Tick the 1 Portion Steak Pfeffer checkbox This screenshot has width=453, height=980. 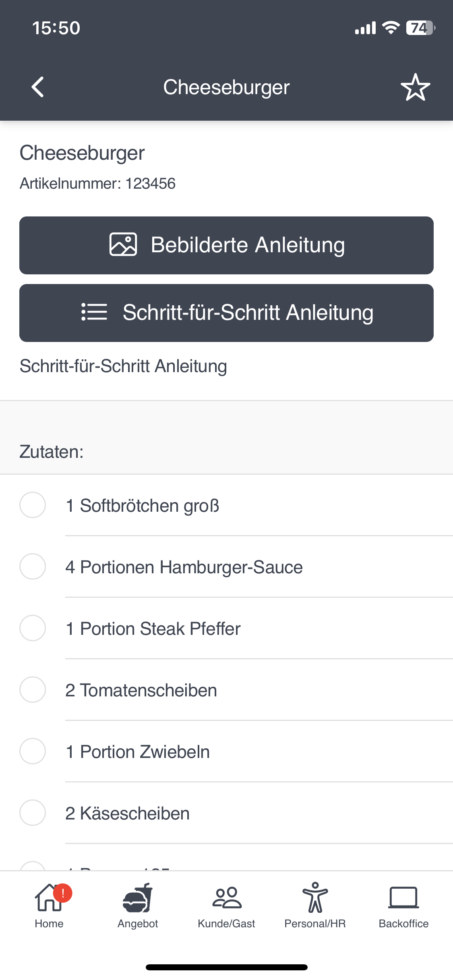33,628
